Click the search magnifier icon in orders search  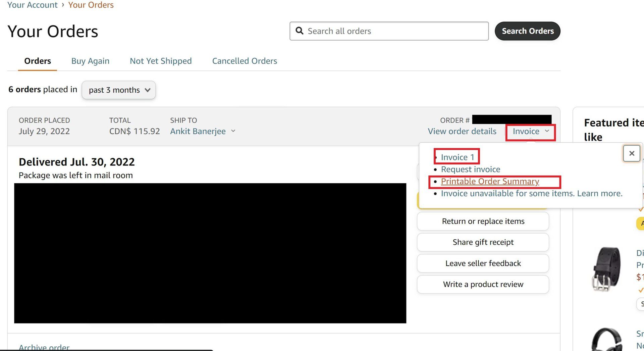(x=300, y=31)
